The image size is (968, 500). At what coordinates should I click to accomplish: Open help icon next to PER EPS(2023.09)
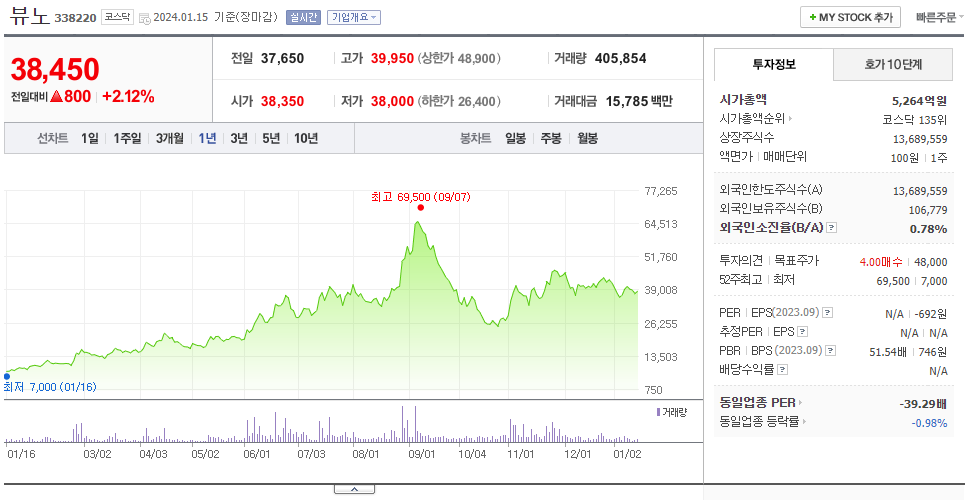pos(828,312)
